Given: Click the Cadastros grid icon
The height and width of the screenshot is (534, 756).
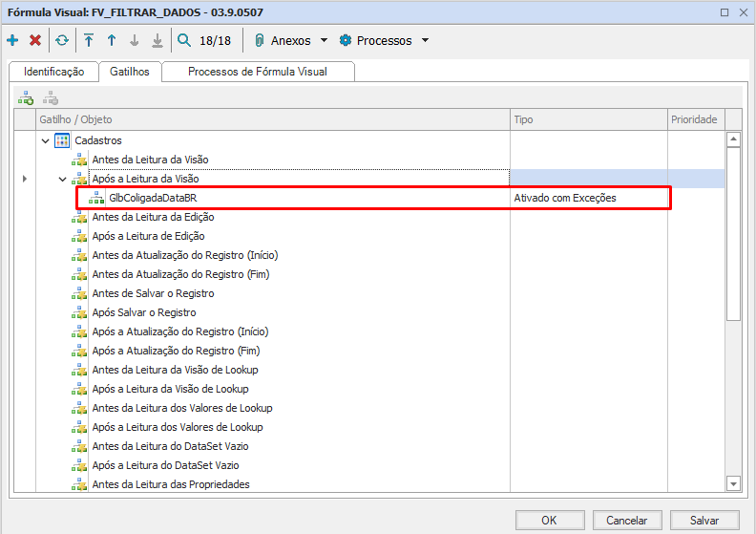Looking at the screenshot, I should click(62, 140).
